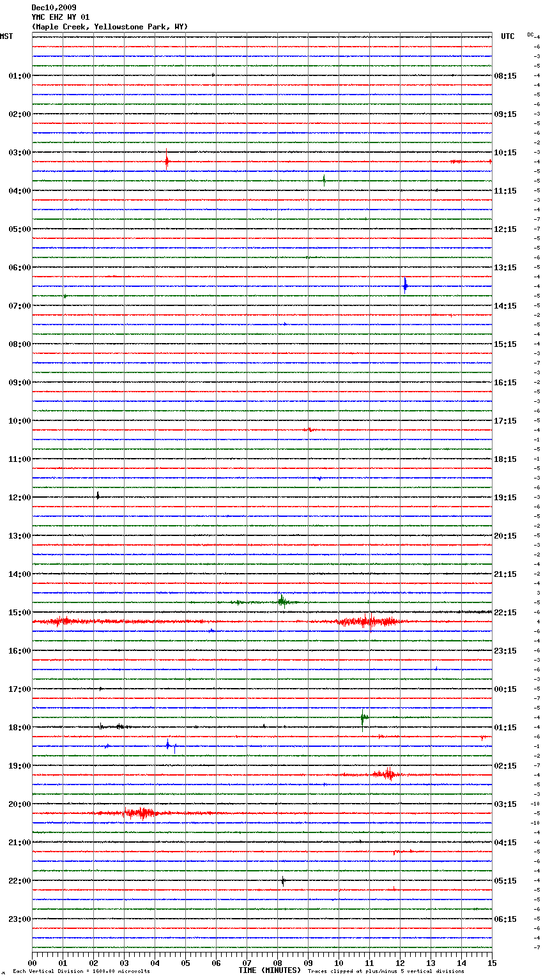Select the '09:00' MST time label

click(x=20, y=383)
